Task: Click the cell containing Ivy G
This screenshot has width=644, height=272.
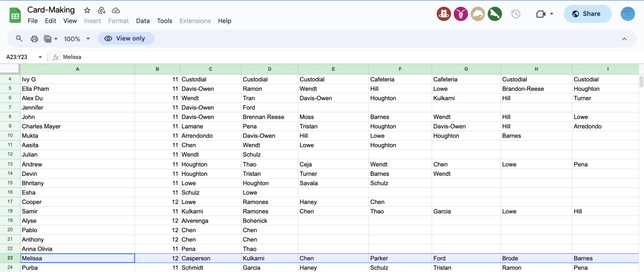Action: tap(77, 79)
